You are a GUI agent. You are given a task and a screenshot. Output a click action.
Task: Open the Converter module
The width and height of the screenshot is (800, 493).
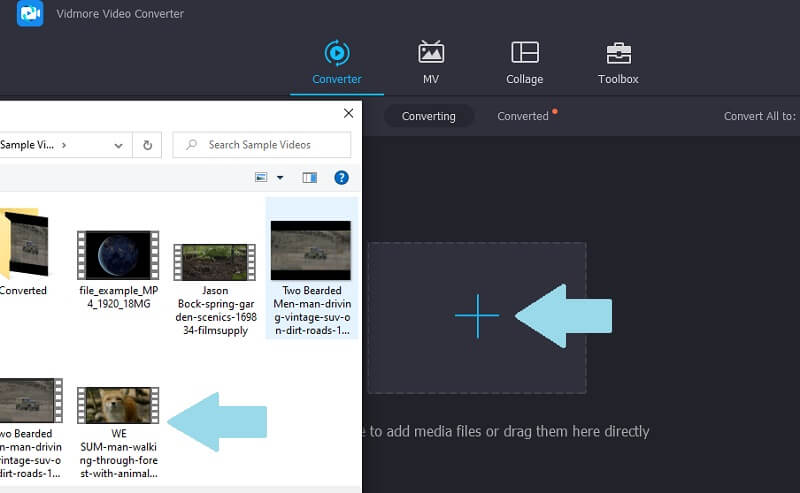tap(336, 62)
